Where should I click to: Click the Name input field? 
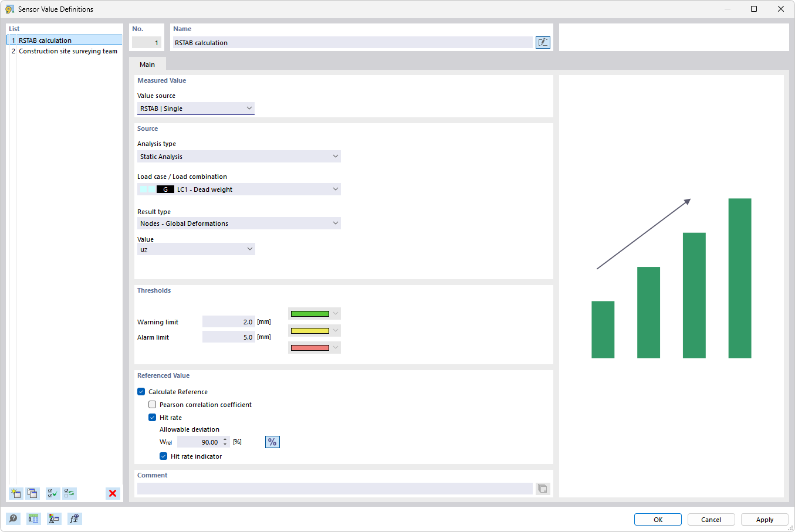pos(353,43)
